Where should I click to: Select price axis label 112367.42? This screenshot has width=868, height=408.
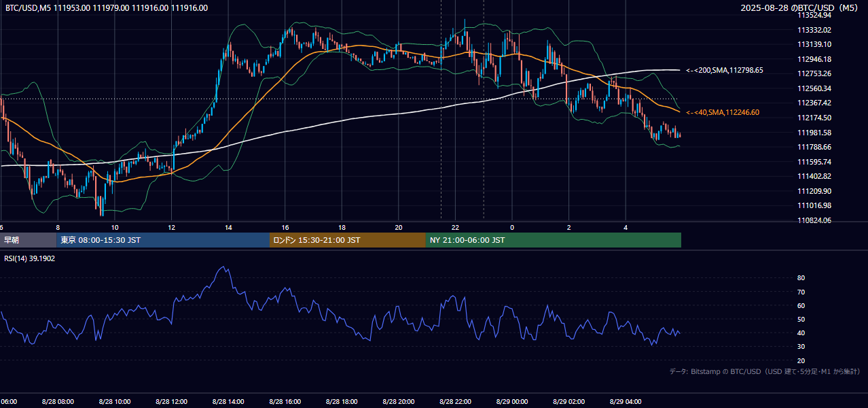815,103
